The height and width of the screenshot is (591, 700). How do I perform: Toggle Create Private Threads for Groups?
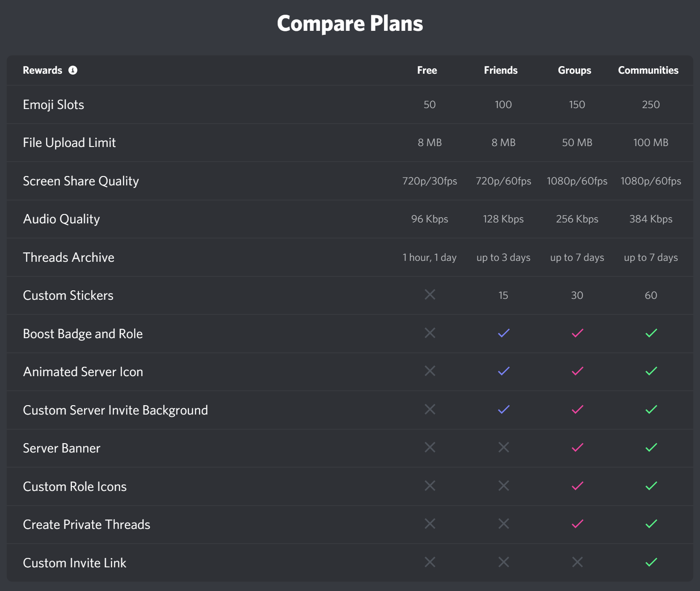tap(577, 524)
